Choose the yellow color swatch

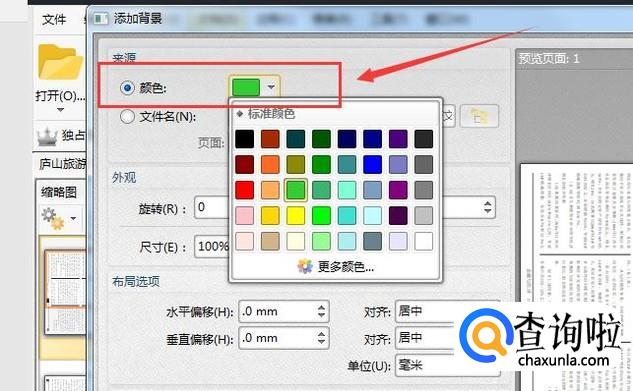(x=296, y=216)
